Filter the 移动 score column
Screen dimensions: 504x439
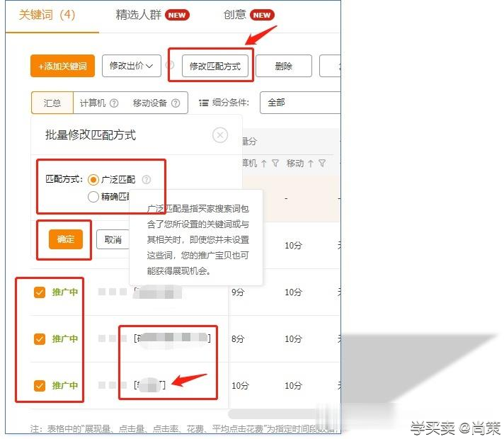(322, 164)
